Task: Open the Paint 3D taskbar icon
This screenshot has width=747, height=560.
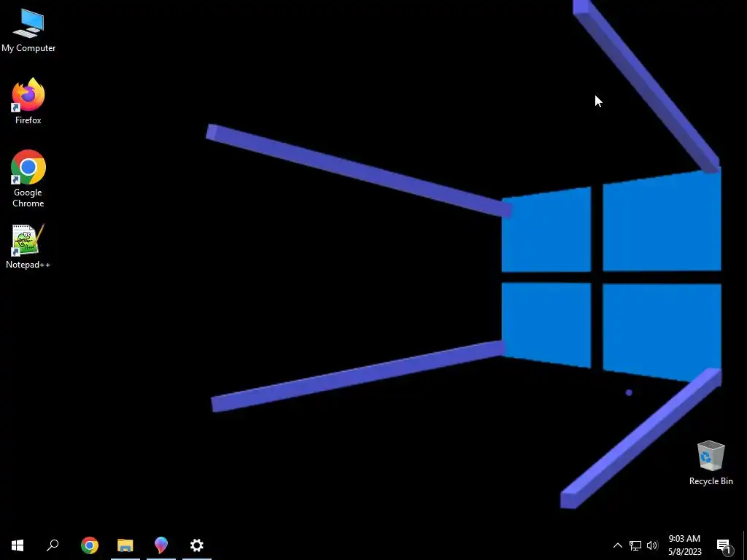Action: click(161, 545)
